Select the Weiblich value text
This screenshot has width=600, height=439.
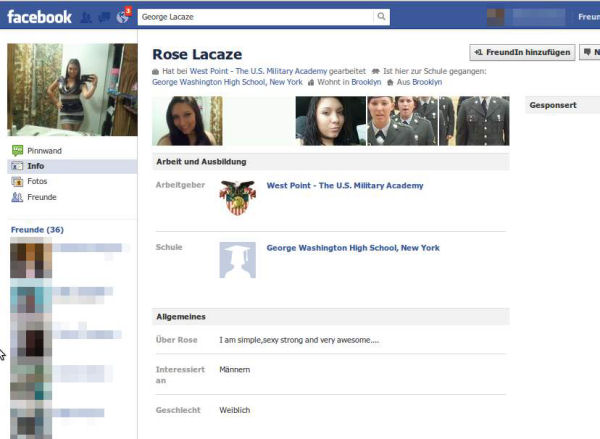pyautogui.click(x=235, y=410)
